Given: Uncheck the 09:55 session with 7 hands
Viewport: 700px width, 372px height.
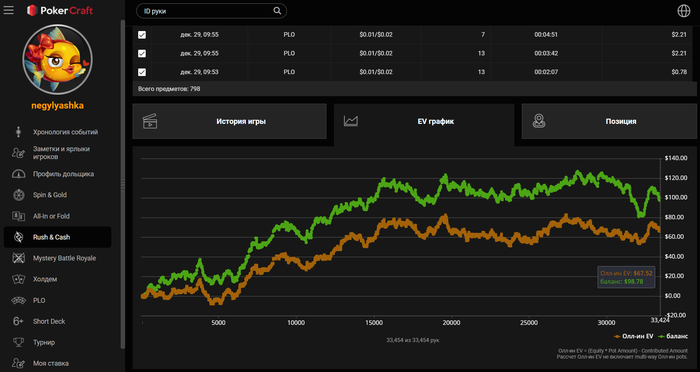Looking at the screenshot, I should click(x=142, y=35).
